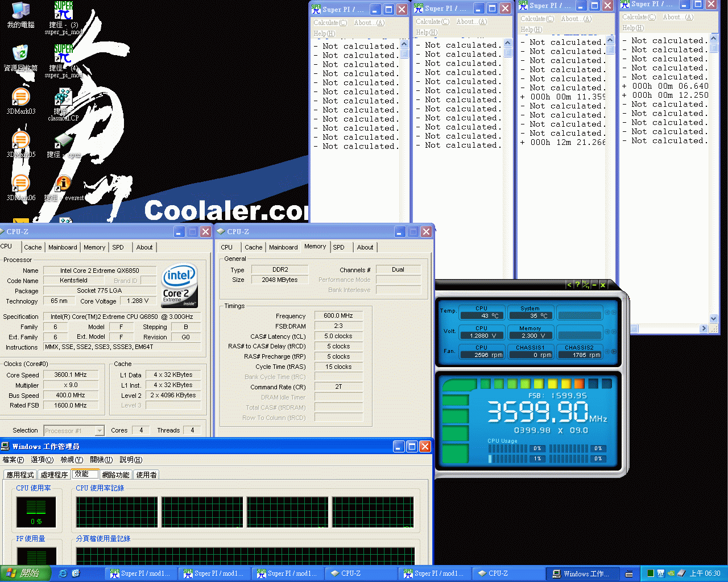Screen dimensions: 728x582
Task: Open the 使用者 tab in Task Manager
Action: [147, 475]
